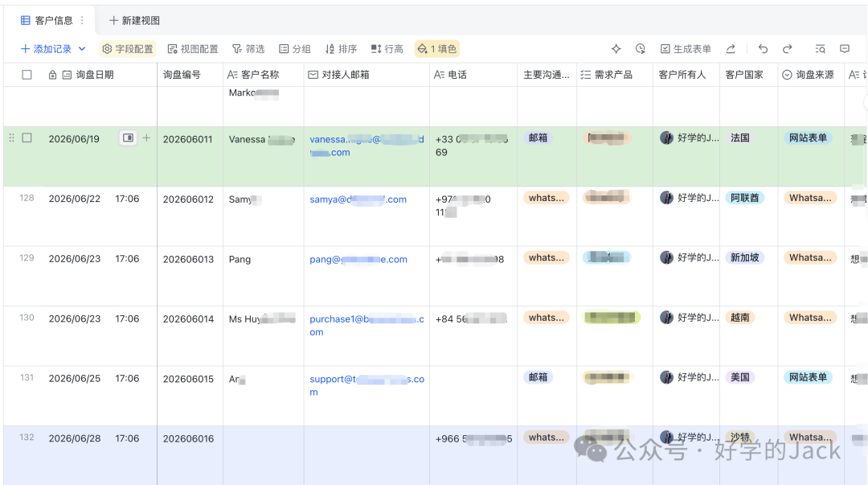868x485 pixels.
Task: Click the owner avatar in 202606013 row
Action: [x=666, y=257]
